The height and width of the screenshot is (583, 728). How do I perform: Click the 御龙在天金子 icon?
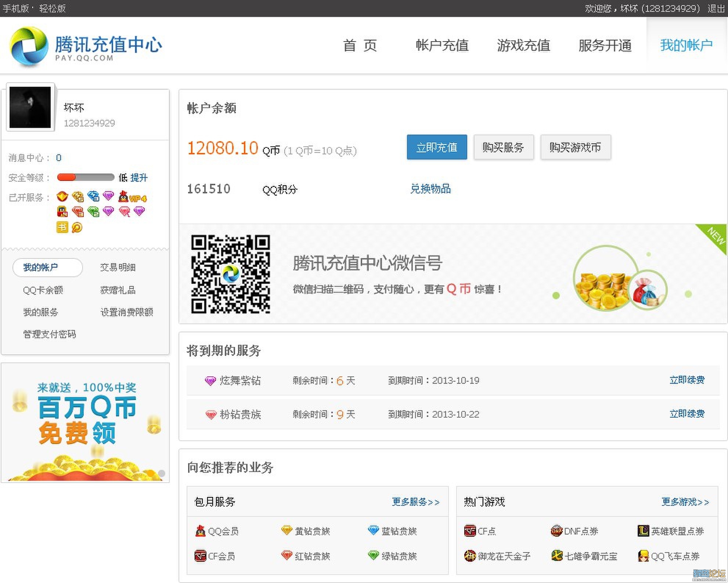coord(470,556)
